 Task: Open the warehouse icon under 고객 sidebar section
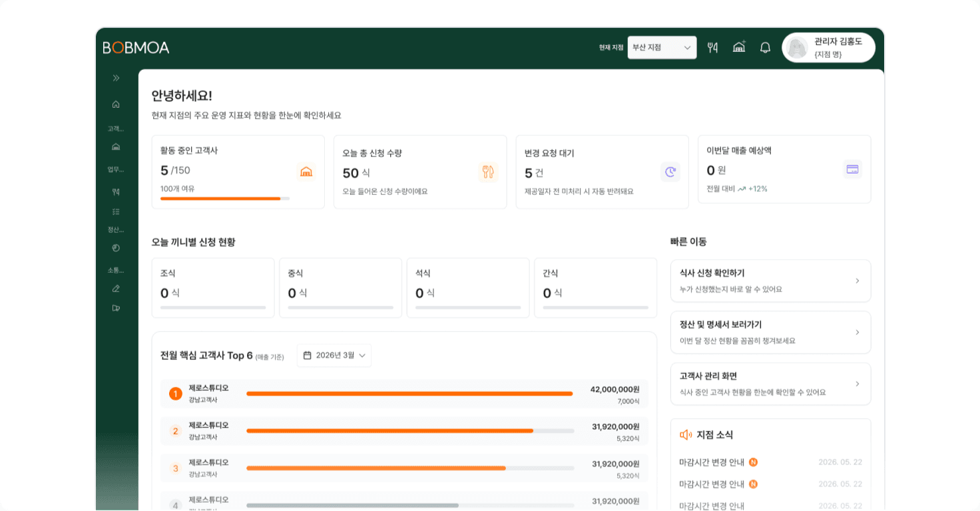point(116,146)
